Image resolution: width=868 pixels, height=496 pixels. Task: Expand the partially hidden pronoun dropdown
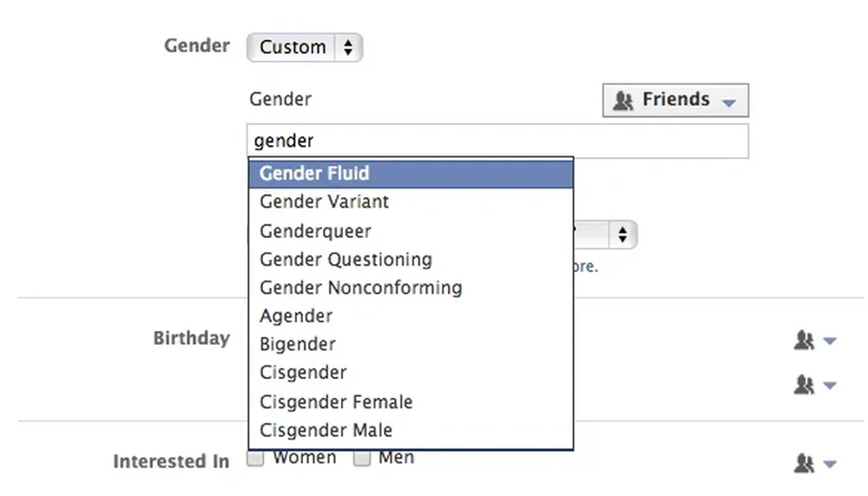point(621,235)
